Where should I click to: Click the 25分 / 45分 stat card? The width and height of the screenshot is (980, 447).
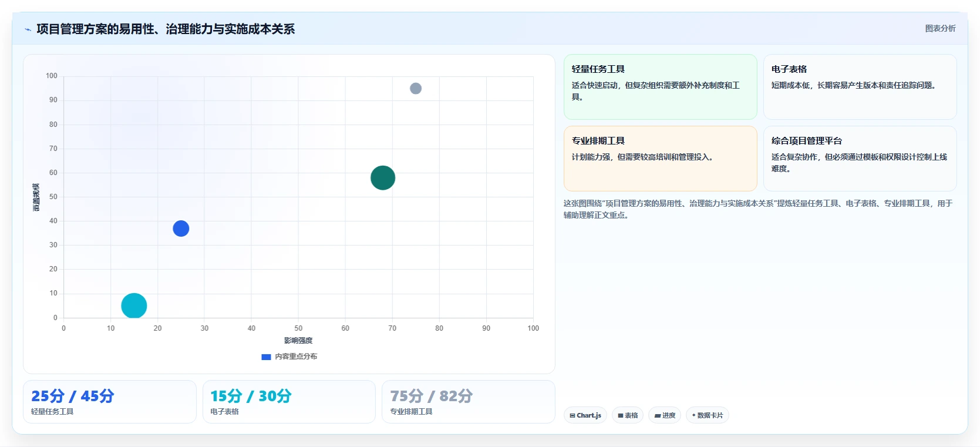110,402
